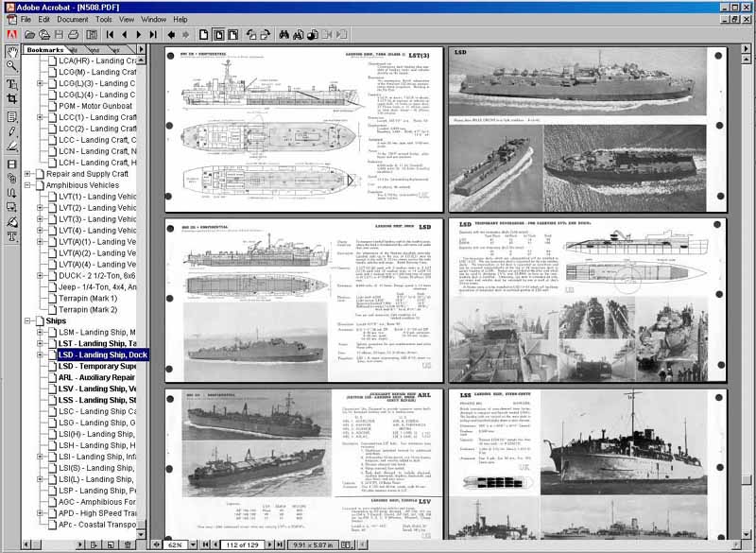Open the LST - Landing Ship bookmark

96,343
